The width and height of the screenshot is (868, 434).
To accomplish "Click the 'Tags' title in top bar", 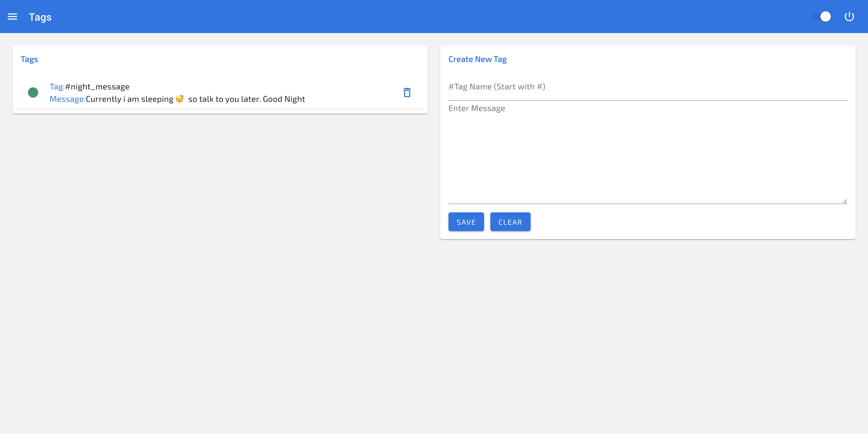I will click(40, 17).
